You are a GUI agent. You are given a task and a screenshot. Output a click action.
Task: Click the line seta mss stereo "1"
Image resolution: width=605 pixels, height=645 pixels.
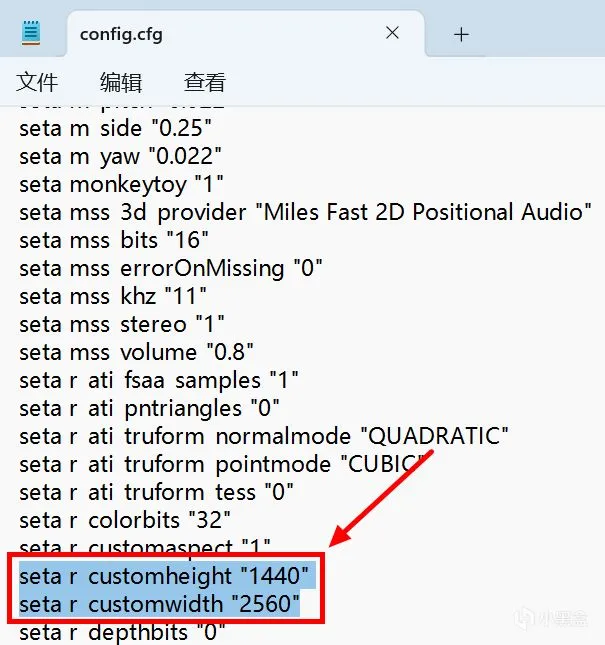tap(122, 324)
